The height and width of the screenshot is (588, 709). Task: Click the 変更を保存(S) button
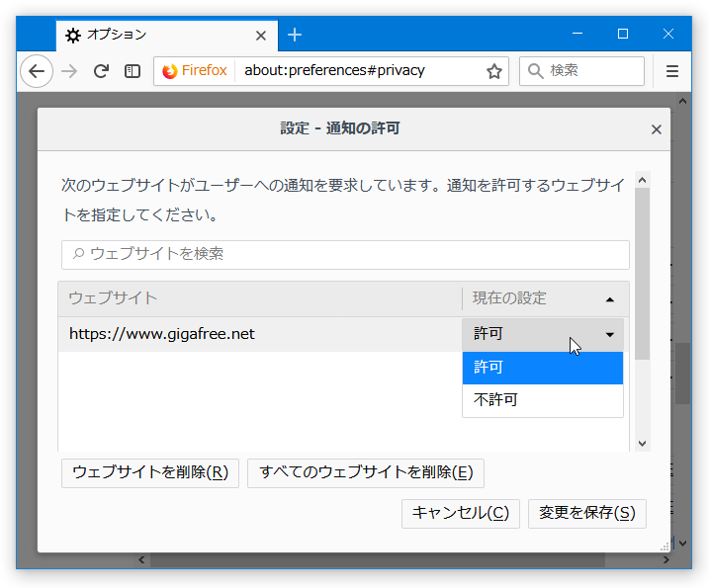click(x=587, y=514)
